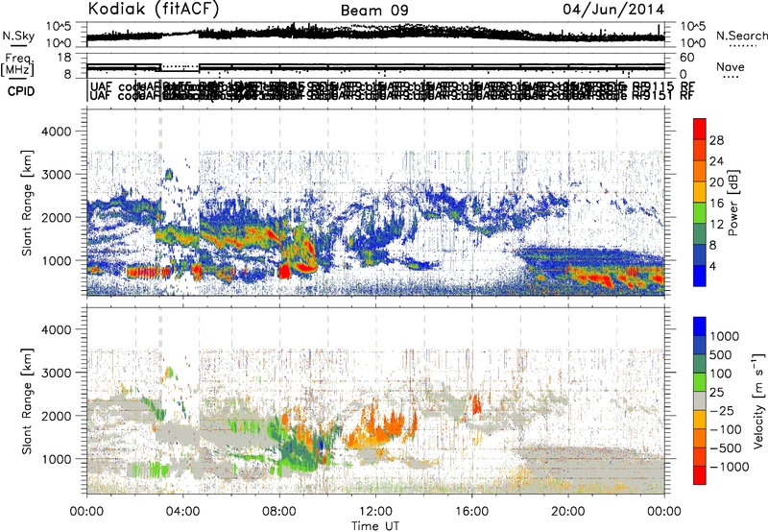Image resolution: width=768 pixels, height=532 pixels.
Task: Click the "Velocity [m s-1]" colorbar title
Action: pyautogui.click(x=758, y=399)
